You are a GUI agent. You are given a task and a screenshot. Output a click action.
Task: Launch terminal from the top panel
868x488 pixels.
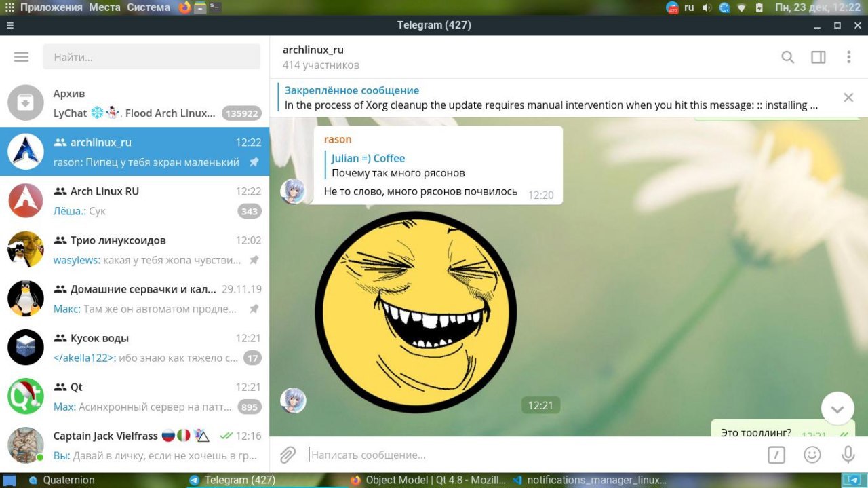pyautogui.click(x=214, y=7)
